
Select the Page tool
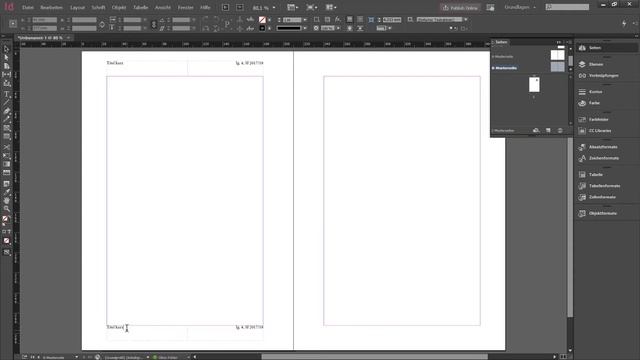tap(6, 66)
